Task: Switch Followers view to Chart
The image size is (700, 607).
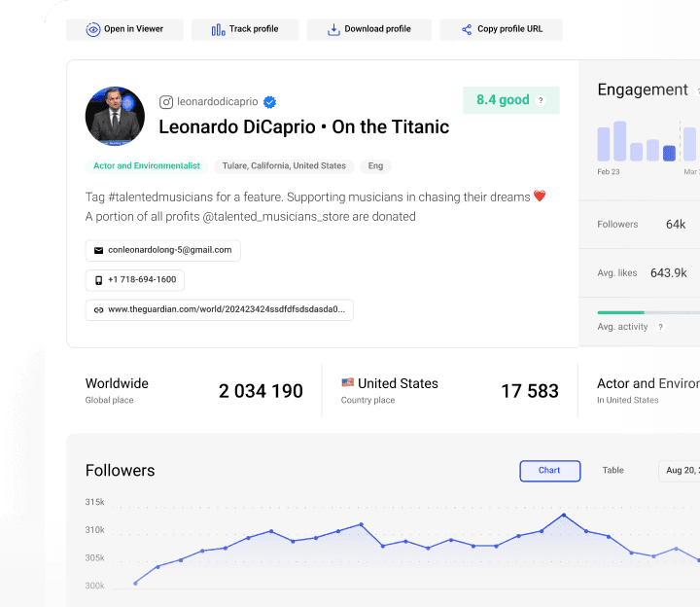Action: point(549,471)
